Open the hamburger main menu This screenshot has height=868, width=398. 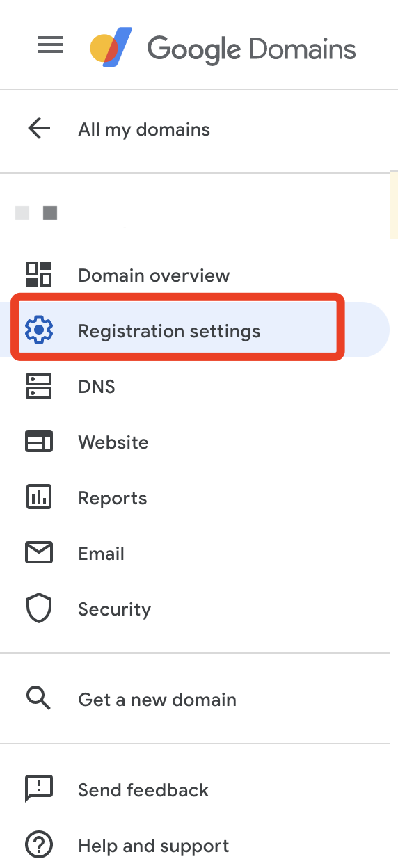[50, 46]
